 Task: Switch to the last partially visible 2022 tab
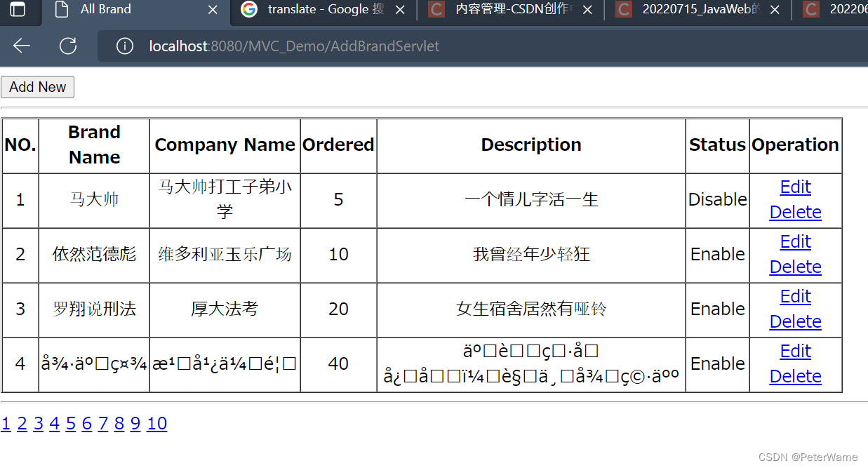[832, 10]
